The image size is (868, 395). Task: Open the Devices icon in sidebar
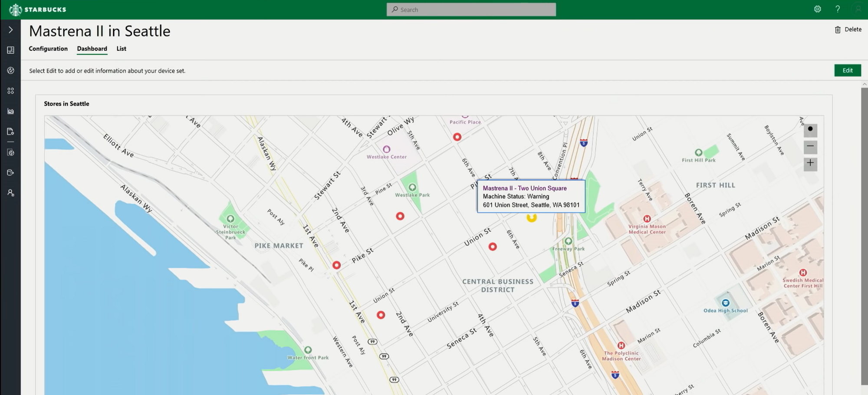pyautogui.click(x=10, y=70)
